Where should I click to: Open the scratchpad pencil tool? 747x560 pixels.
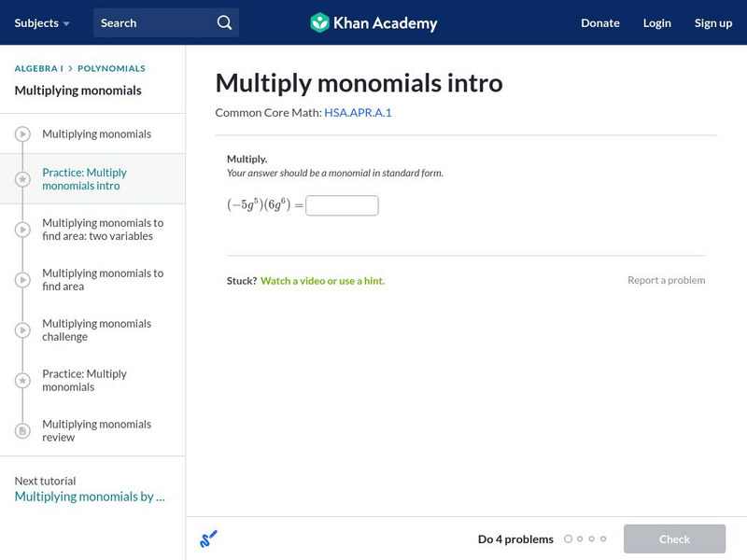208,539
